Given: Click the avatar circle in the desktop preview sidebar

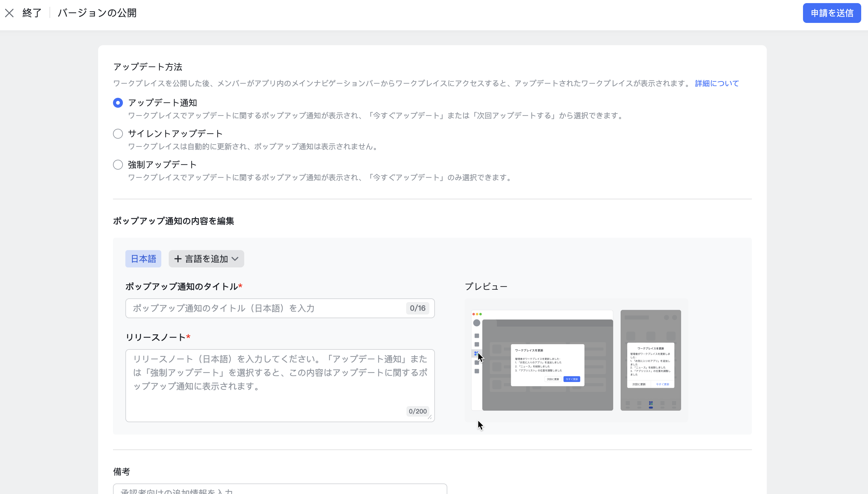Looking at the screenshot, I should (x=477, y=323).
